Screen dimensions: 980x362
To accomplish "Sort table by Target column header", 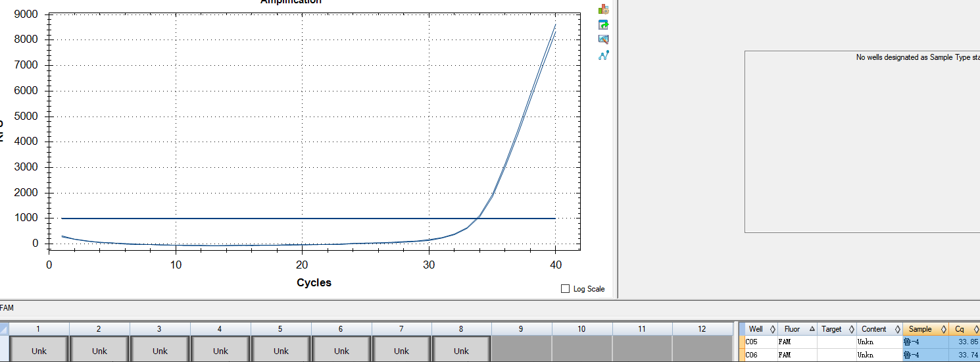I will pos(837,329).
